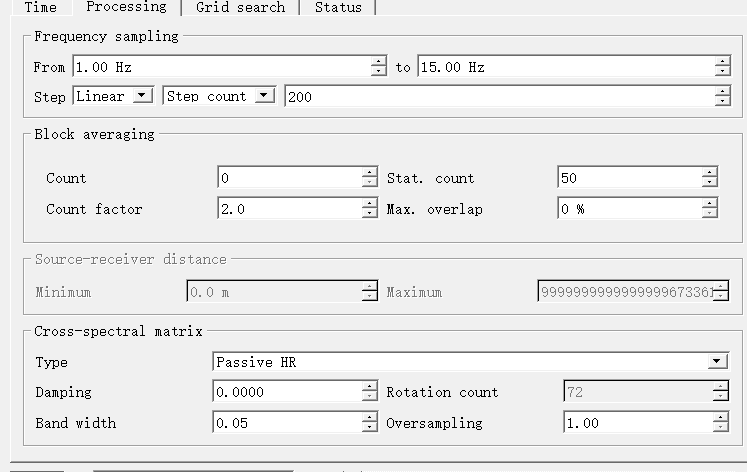Open the Cross-spectral matrix Type dropdown
The width and height of the screenshot is (747, 472).
472,362
